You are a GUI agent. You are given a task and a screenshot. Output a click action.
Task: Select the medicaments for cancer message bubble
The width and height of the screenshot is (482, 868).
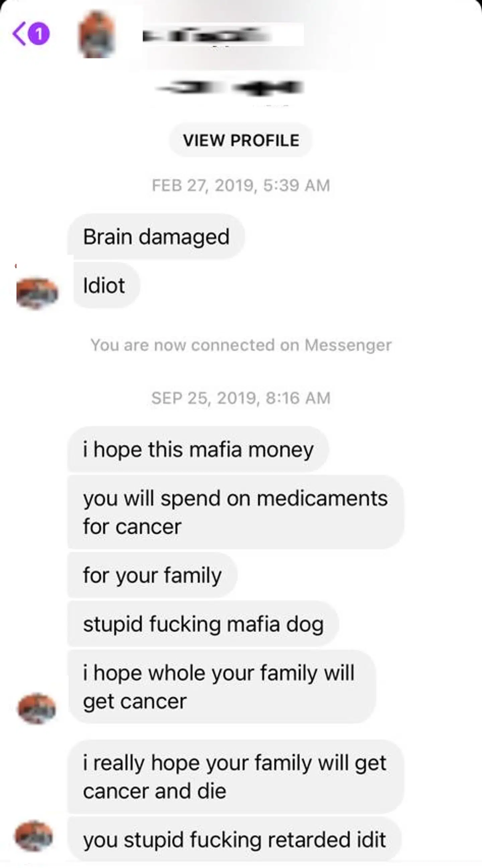click(236, 512)
